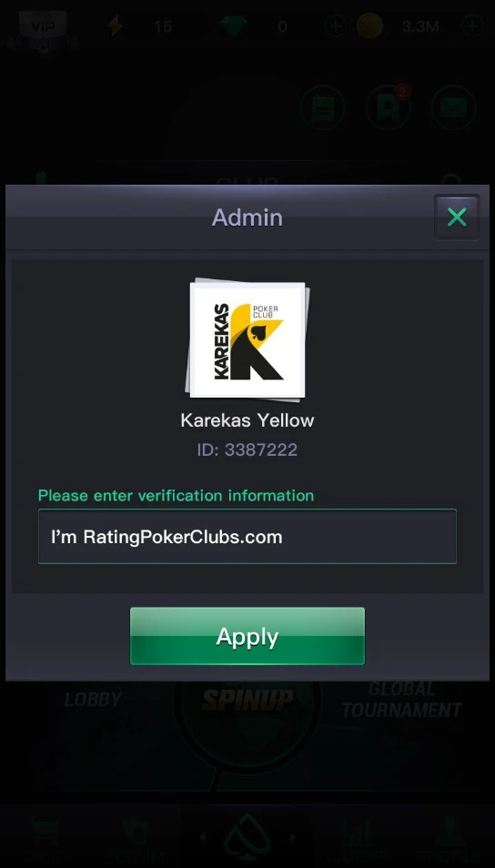Open the star badge icon with notification
Viewport: 495px width, 868px height.
(x=389, y=107)
